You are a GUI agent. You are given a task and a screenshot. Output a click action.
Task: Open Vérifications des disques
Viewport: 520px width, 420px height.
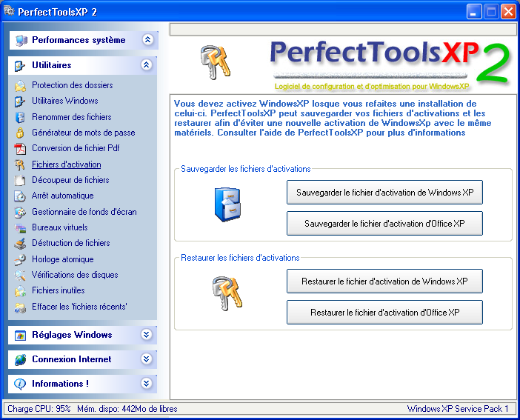75,275
